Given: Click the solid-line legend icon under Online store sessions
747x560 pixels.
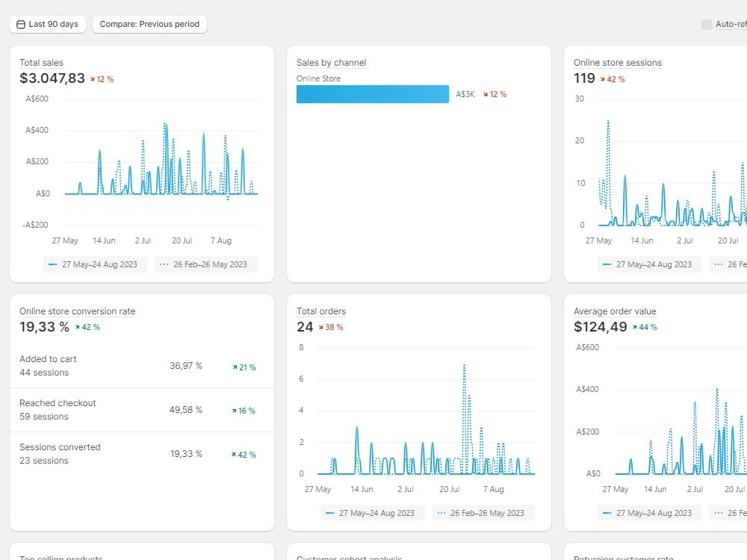Looking at the screenshot, I should pos(609,264).
